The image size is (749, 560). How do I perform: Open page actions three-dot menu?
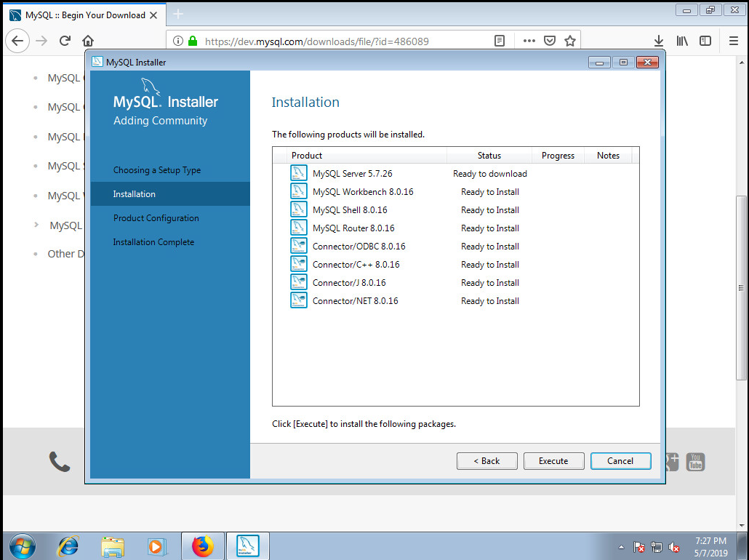coord(529,41)
